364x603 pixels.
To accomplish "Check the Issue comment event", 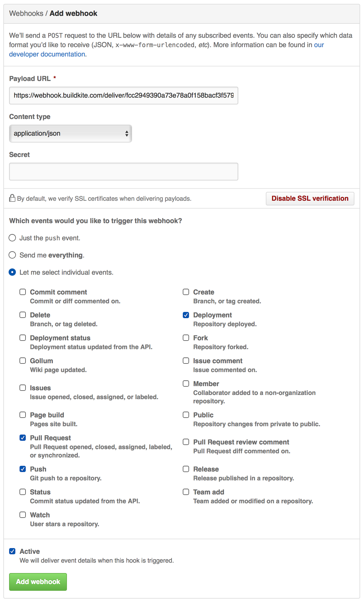I will pyautogui.click(x=186, y=360).
